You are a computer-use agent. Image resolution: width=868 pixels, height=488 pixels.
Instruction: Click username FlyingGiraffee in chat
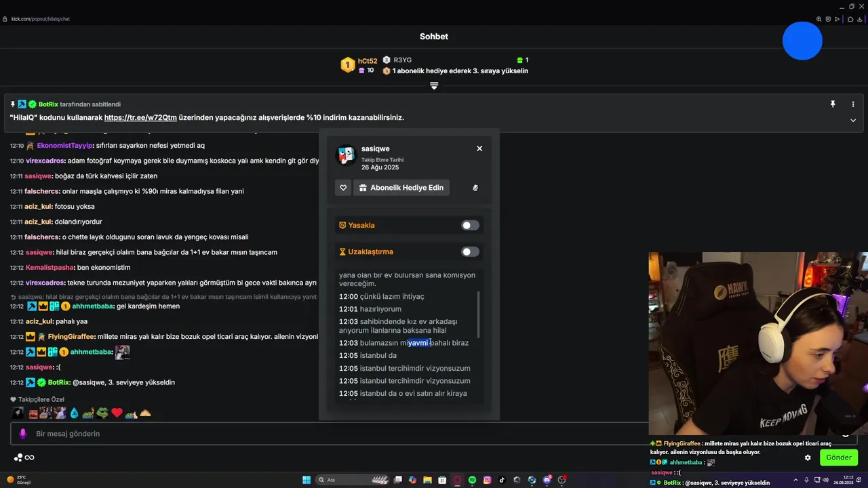pyautogui.click(x=71, y=337)
